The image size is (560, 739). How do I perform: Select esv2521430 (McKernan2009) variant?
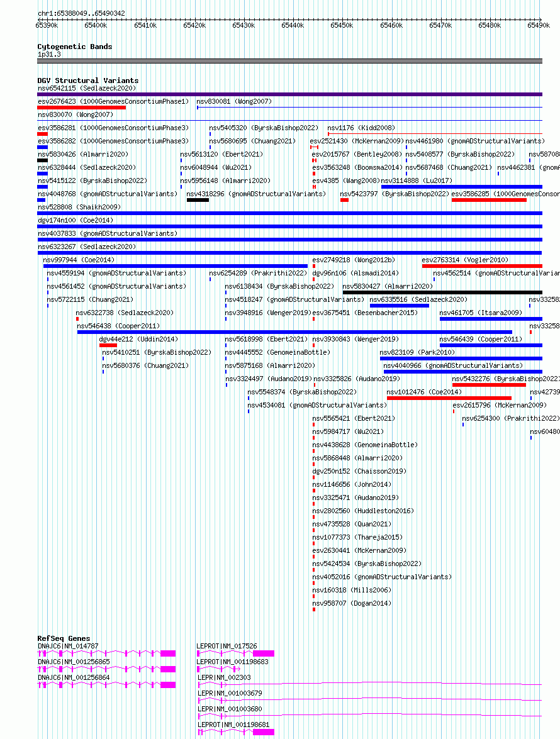357,141
